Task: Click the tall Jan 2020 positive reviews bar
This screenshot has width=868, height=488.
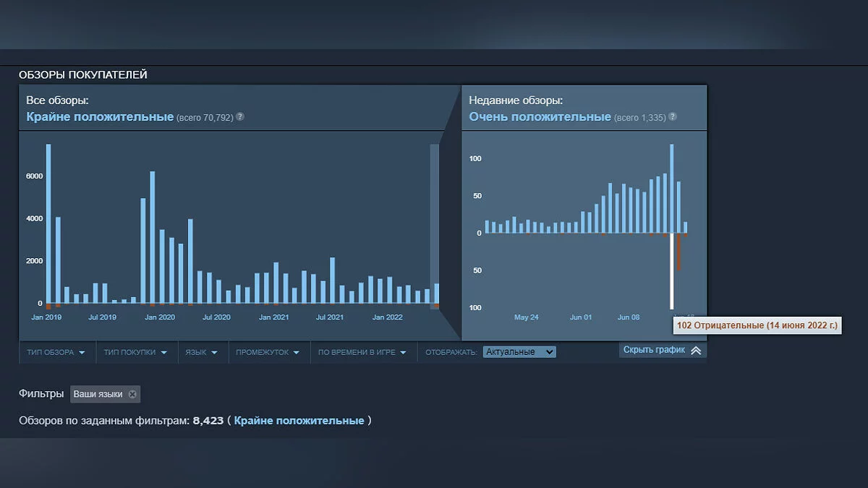Action: click(153, 237)
